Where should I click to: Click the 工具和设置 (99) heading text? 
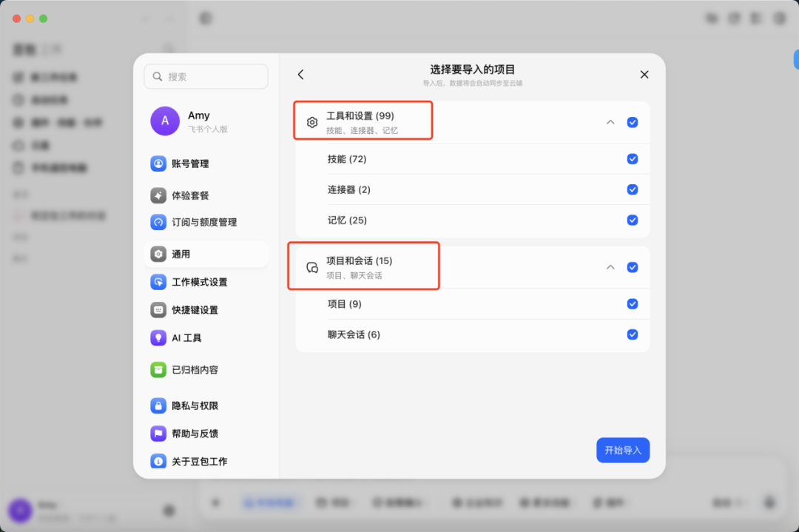coord(360,116)
